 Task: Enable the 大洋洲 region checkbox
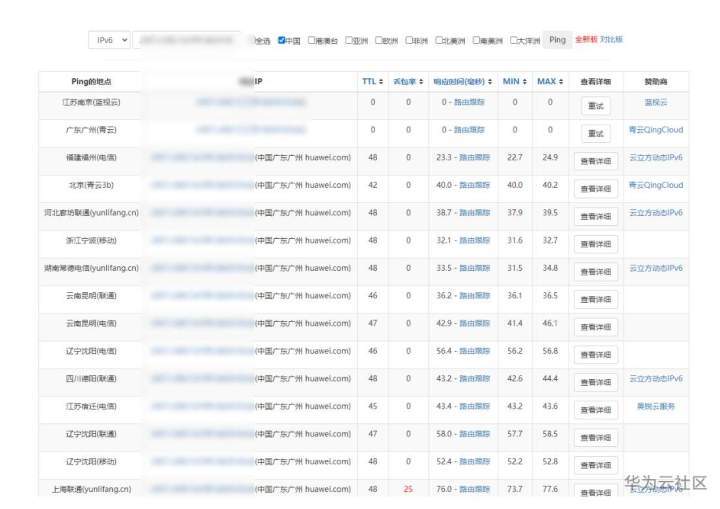tap(513, 40)
